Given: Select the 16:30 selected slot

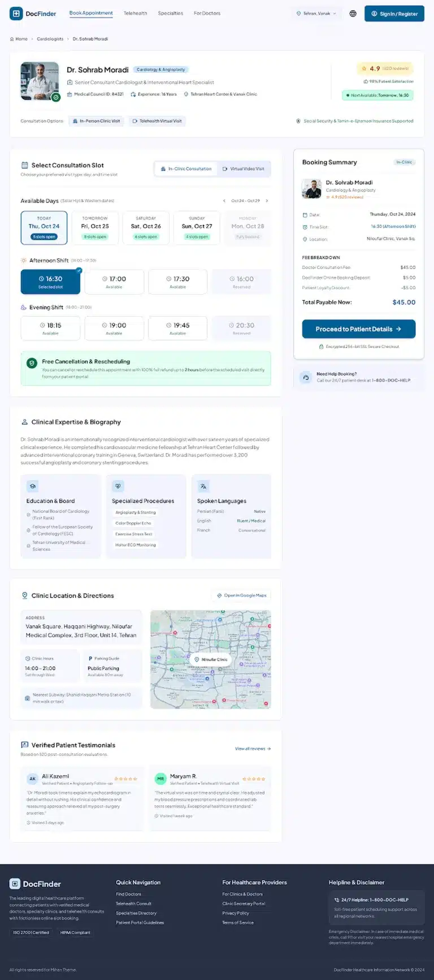Looking at the screenshot, I should 50,282.
